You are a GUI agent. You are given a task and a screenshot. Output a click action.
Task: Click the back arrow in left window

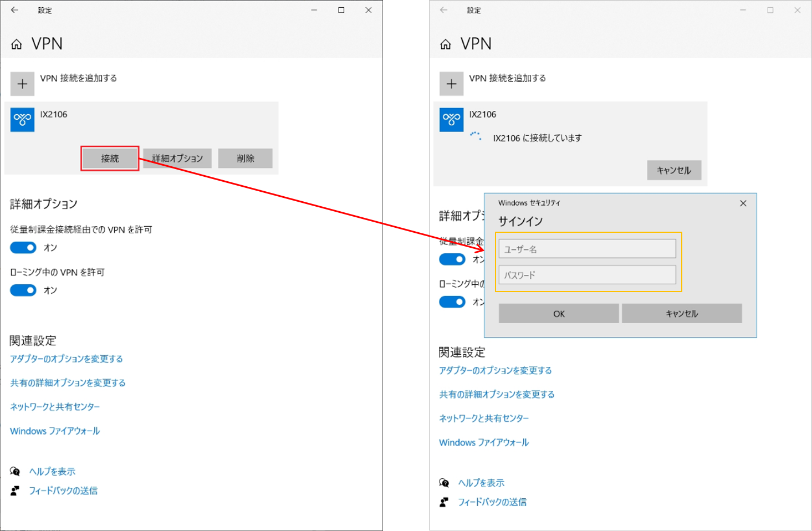(x=15, y=10)
